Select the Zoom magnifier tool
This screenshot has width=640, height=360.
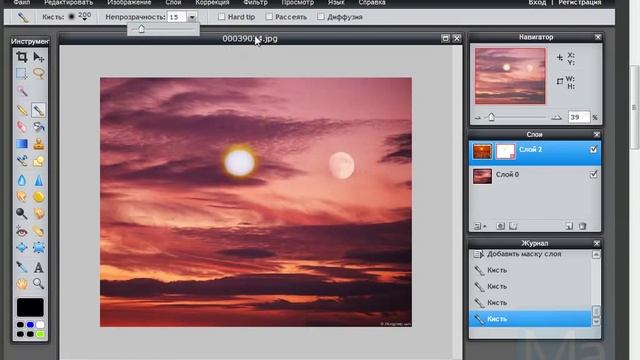tap(39, 284)
